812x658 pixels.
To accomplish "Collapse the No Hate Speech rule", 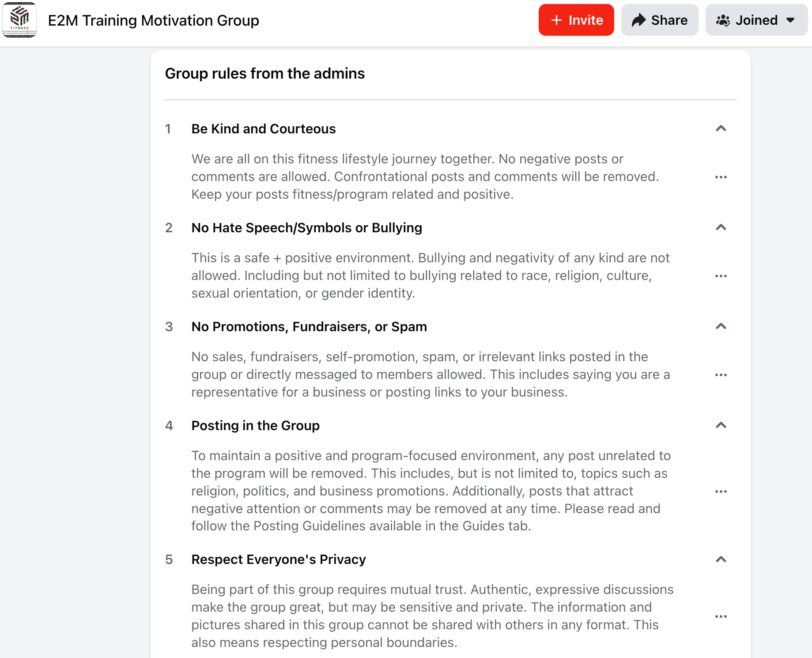I will [x=721, y=227].
